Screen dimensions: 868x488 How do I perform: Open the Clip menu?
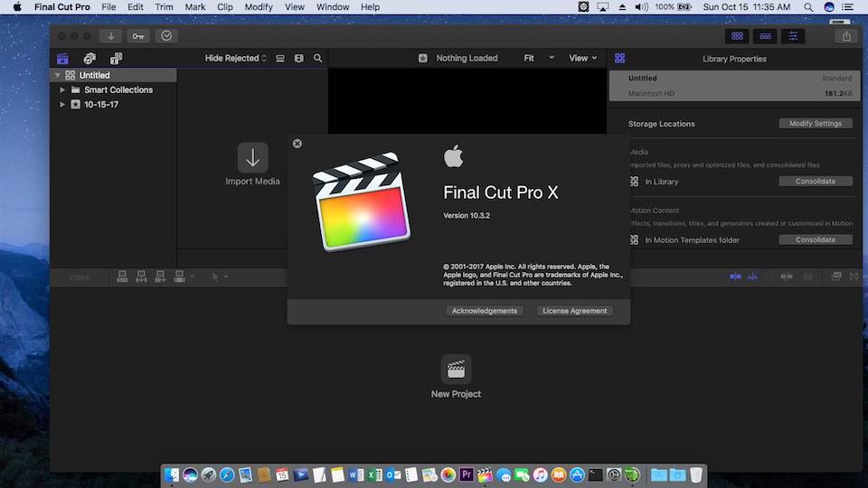coord(224,7)
